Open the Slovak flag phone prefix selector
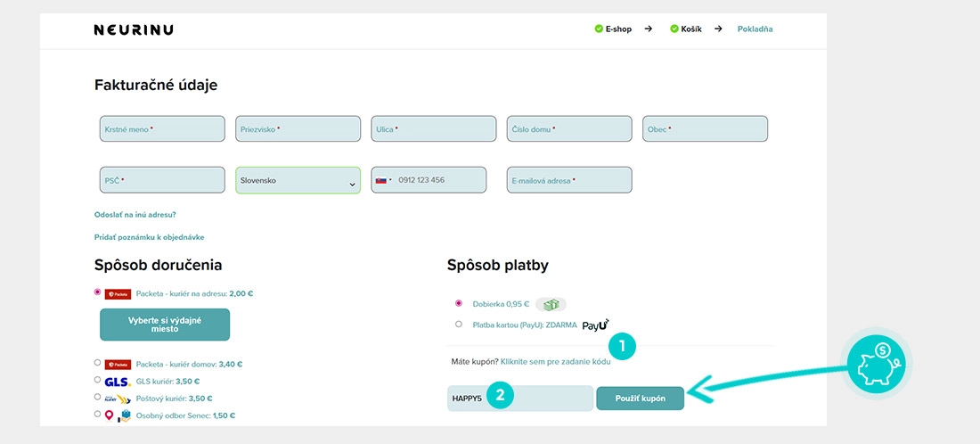 (384, 180)
